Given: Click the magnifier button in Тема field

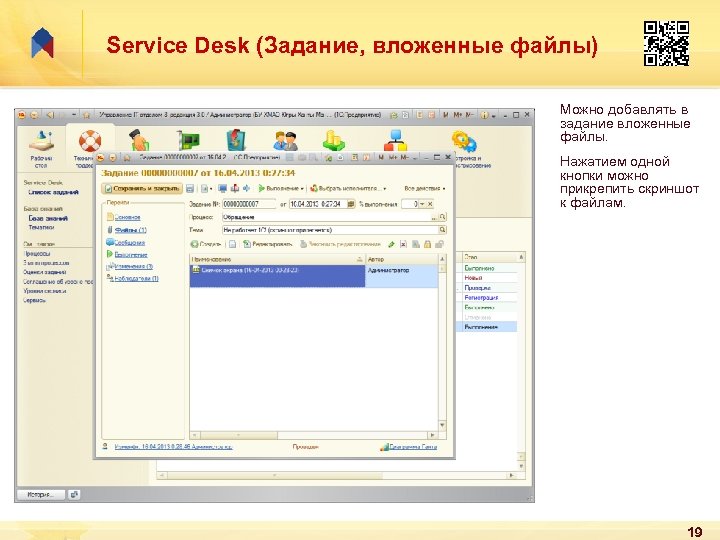Looking at the screenshot, I should pos(443,230).
